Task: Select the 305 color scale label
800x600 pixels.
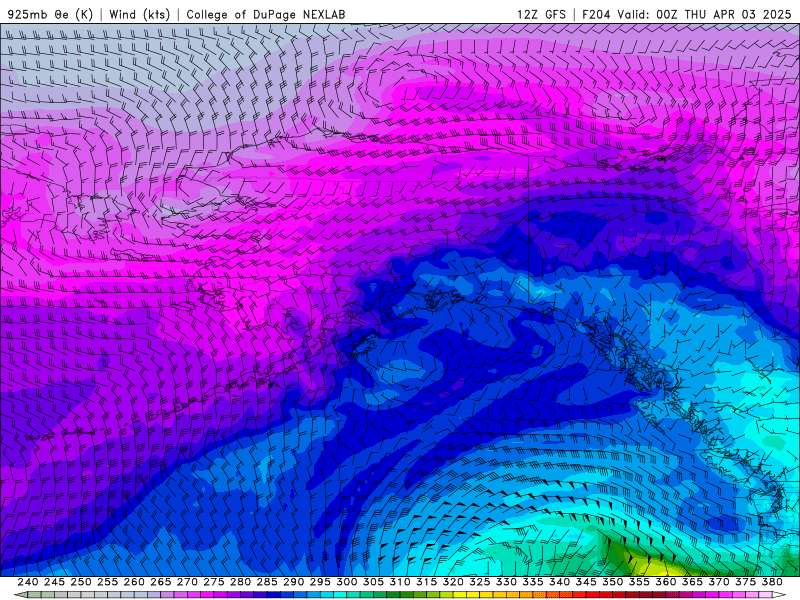Action: [x=373, y=582]
